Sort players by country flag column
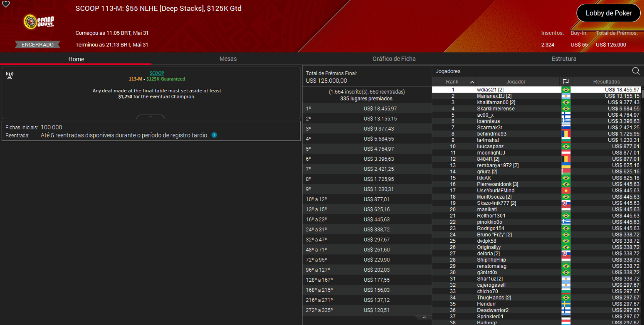The width and height of the screenshot is (644, 325). [x=566, y=82]
